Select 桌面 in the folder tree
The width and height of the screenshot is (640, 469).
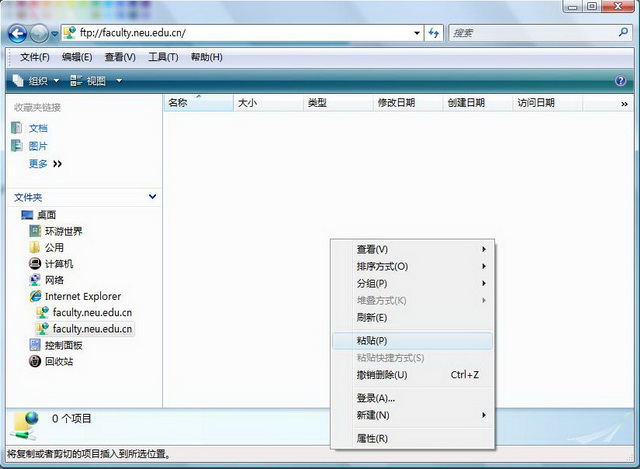(x=46, y=215)
